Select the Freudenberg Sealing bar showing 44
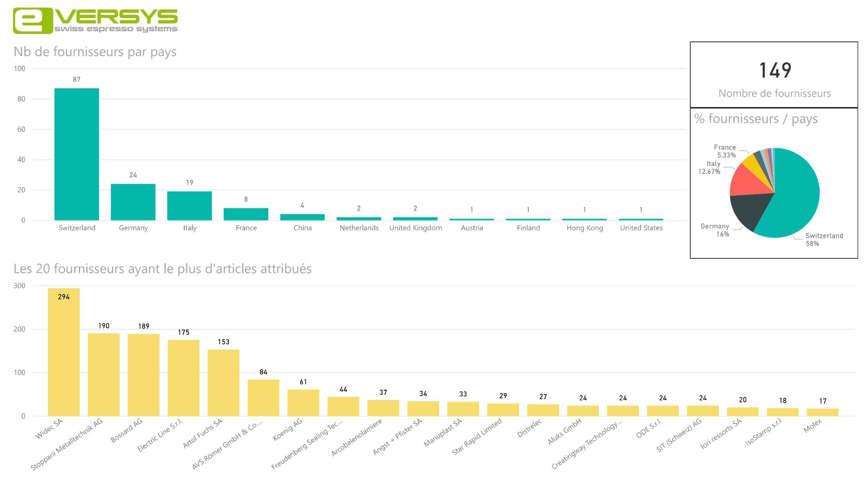Viewport: 868px width, 482px height. pyautogui.click(x=343, y=407)
